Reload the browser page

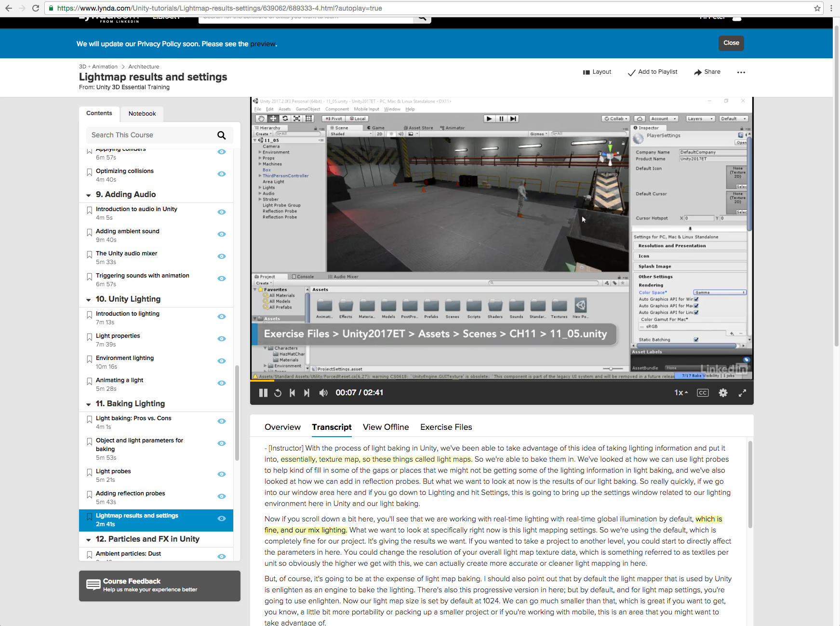tap(35, 8)
